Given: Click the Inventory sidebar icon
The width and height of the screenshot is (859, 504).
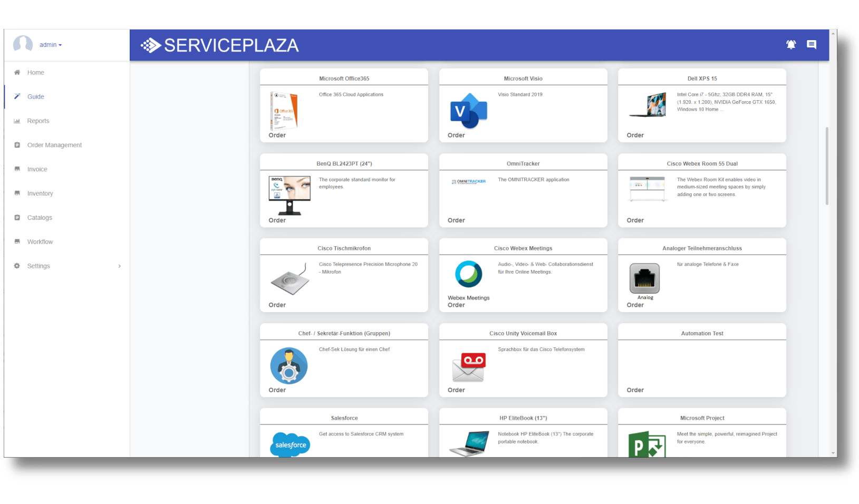Looking at the screenshot, I should [17, 193].
